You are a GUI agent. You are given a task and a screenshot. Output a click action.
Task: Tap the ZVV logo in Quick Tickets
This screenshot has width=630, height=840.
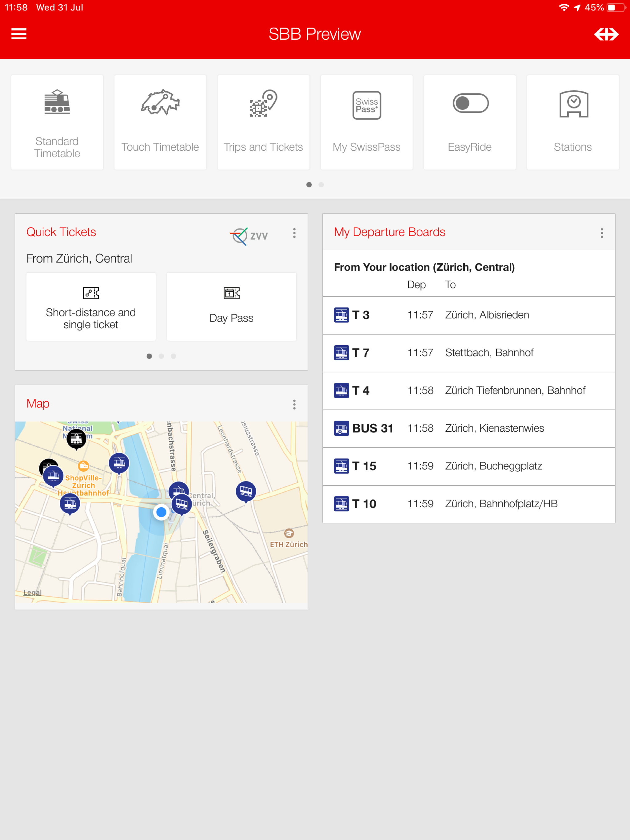coord(249,236)
